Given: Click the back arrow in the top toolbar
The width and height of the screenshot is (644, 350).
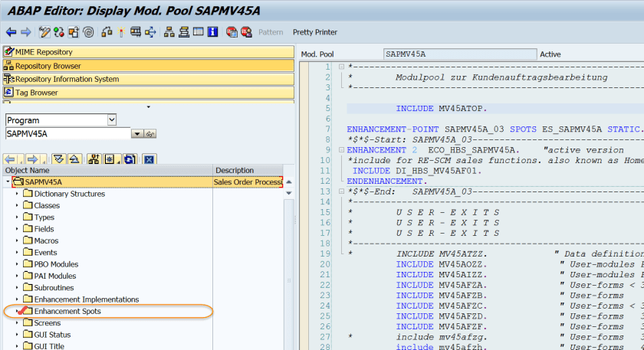Looking at the screenshot, I should point(11,32).
